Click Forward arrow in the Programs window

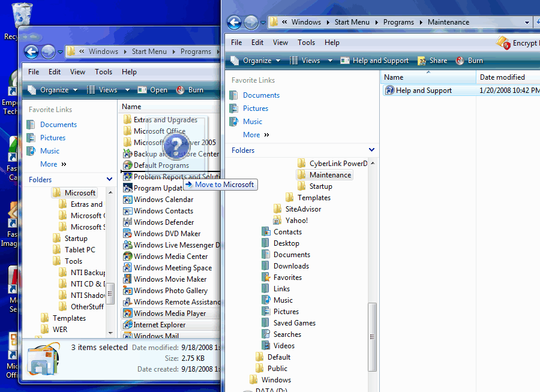click(48, 52)
